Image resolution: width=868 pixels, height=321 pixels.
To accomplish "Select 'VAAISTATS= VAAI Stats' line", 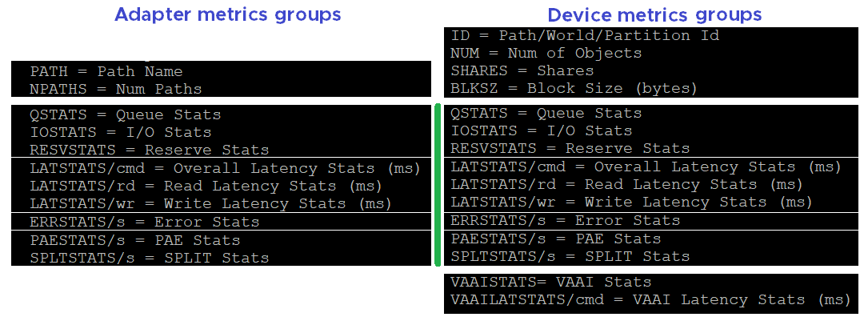I will coord(551,282).
